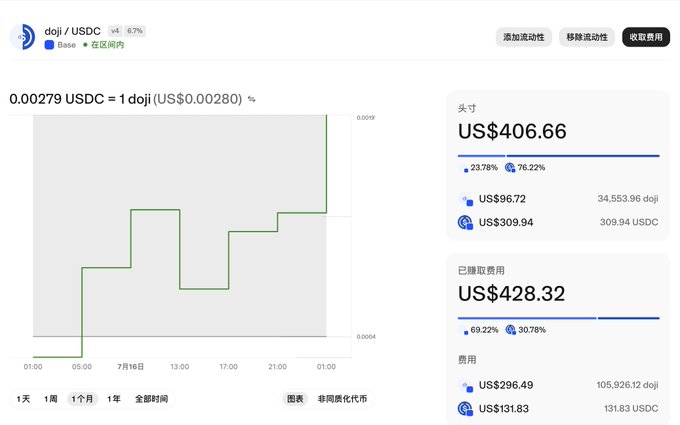Viewport: 680px width, 425px height.
Task: Click the fees allocation bar under US$428.32
Action: [x=559, y=318]
